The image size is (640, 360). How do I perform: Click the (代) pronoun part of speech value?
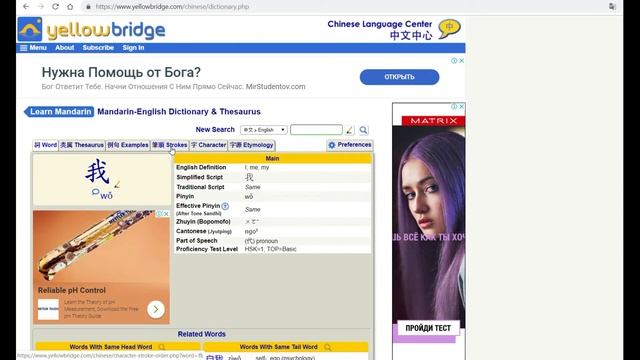coord(261,241)
